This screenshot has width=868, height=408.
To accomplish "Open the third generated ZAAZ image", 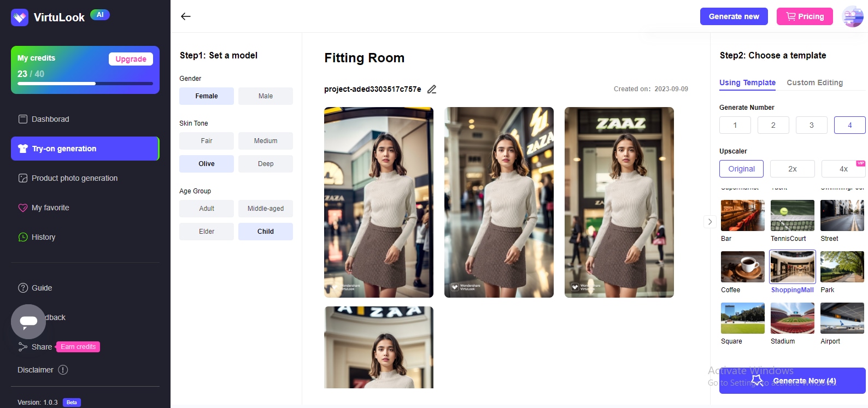I will point(619,202).
